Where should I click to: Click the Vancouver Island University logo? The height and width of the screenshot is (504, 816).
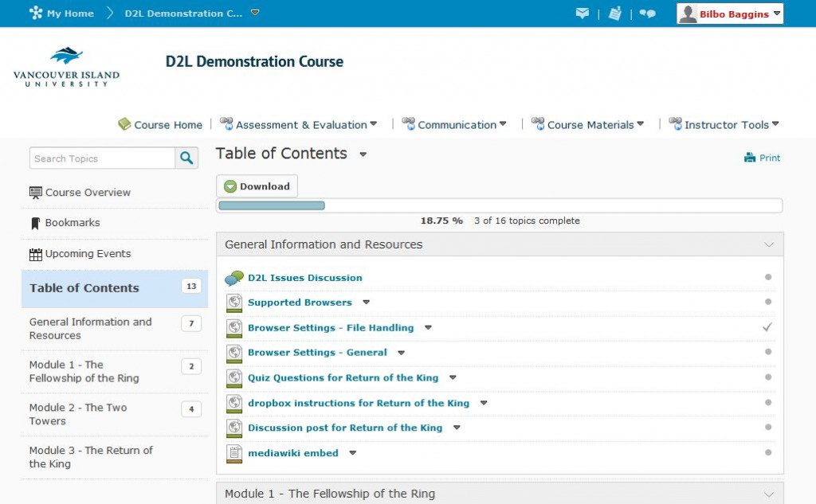(x=67, y=67)
